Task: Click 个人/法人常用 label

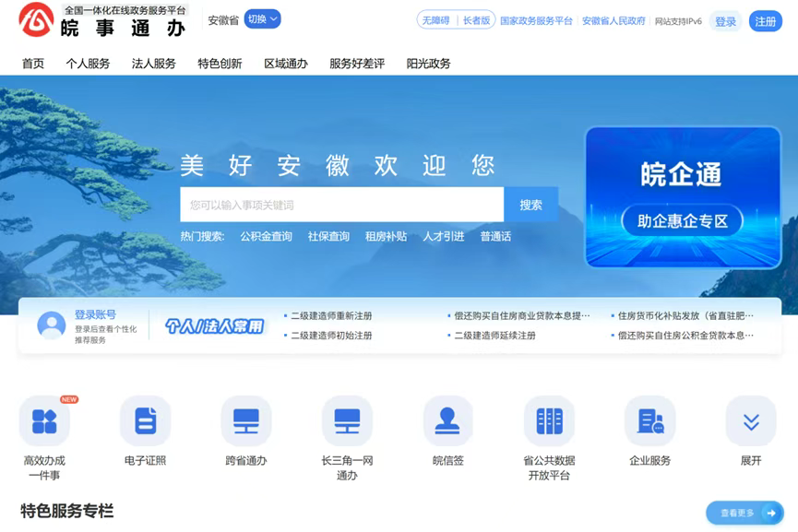Action: click(x=215, y=326)
